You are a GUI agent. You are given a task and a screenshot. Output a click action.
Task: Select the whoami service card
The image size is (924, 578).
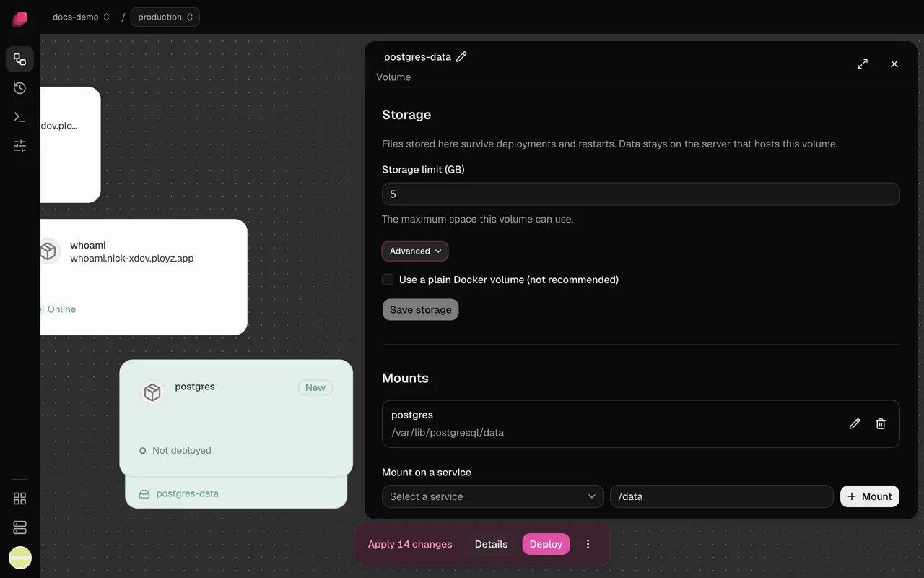pyautogui.click(x=144, y=277)
